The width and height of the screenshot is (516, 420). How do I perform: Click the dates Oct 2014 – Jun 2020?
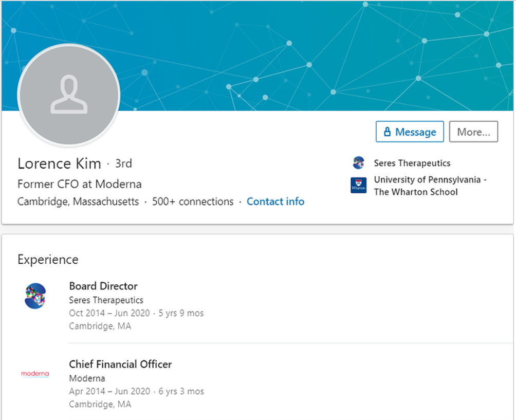109,313
